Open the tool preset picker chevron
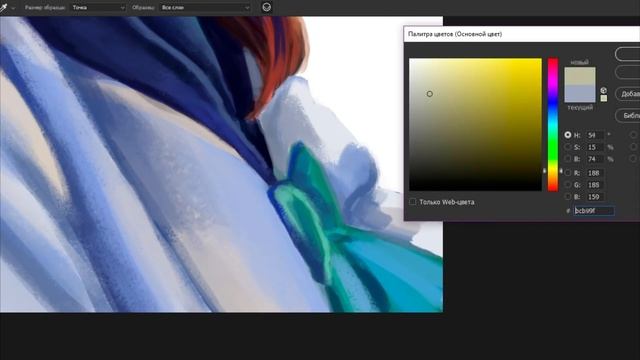 tap(13, 8)
